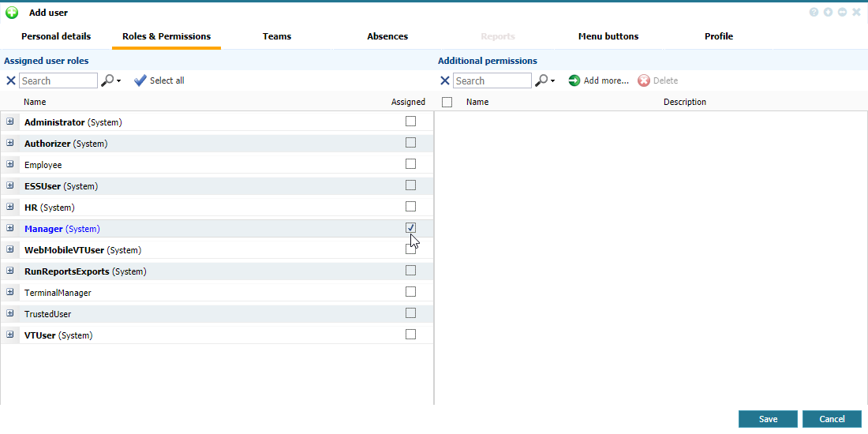
Task: Check the select-all permissions header checkbox
Action: pyautogui.click(x=447, y=102)
